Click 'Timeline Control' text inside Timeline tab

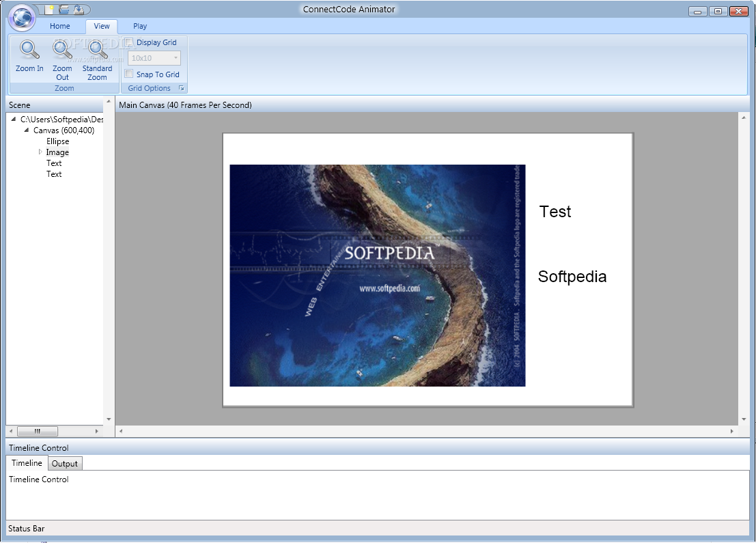tap(38, 479)
